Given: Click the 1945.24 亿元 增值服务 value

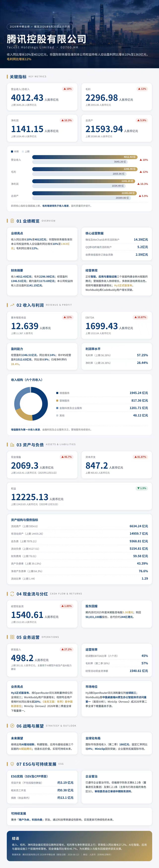Looking at the screenshot, I should (139, 393).
